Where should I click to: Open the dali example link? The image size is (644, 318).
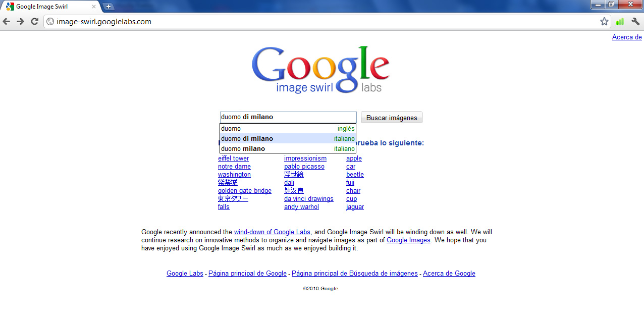click(x=289, y=183)
